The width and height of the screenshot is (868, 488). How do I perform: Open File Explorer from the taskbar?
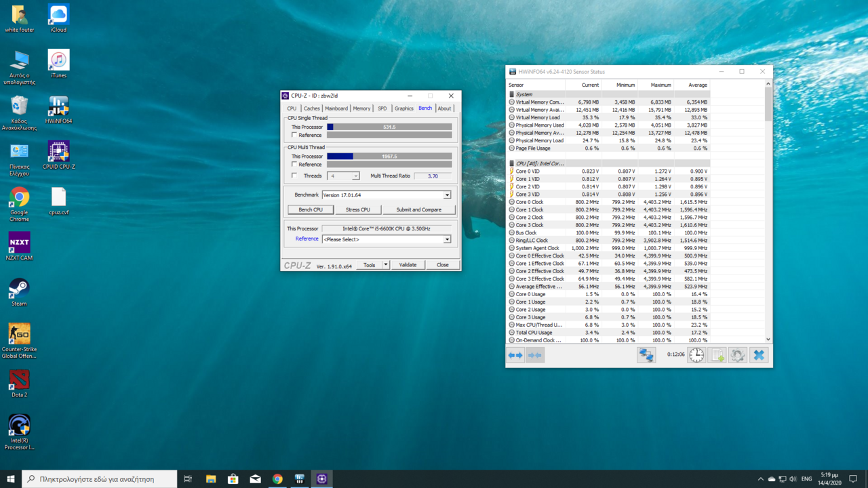pos(211,479)
